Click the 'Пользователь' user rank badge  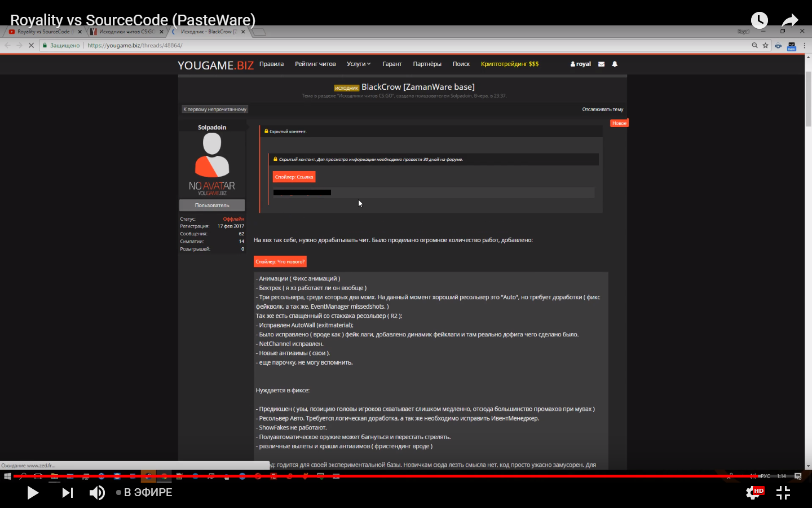point(212,205)
